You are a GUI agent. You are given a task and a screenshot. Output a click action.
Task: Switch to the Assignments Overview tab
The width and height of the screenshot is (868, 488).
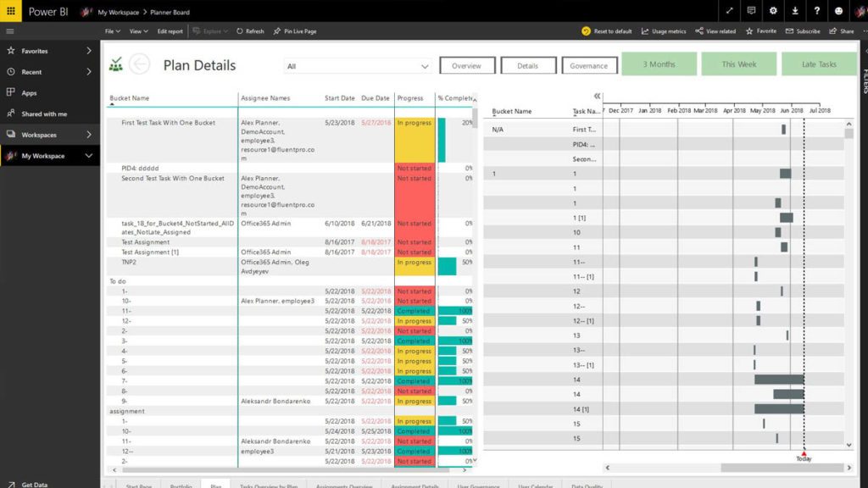(x=343, y=485)
